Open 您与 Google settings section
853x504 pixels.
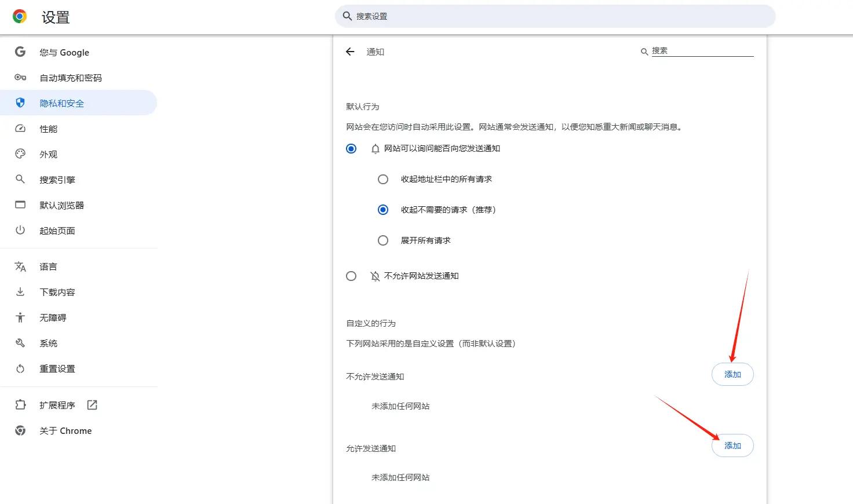79,52
